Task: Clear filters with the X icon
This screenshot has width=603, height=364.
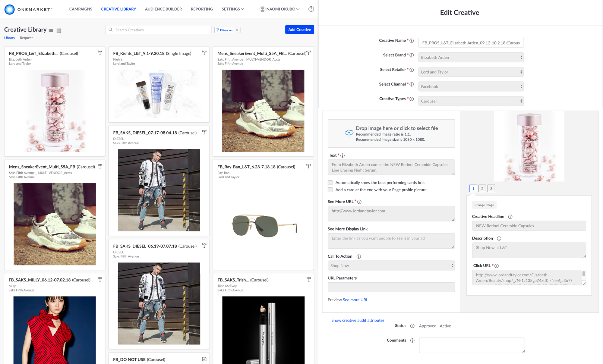Action: [237, 30]
